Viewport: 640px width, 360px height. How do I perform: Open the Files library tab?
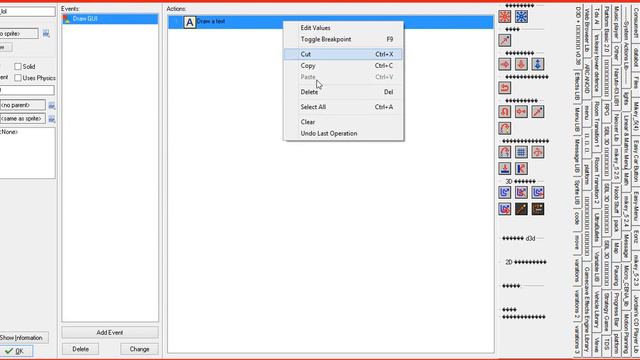click(636, 83)
